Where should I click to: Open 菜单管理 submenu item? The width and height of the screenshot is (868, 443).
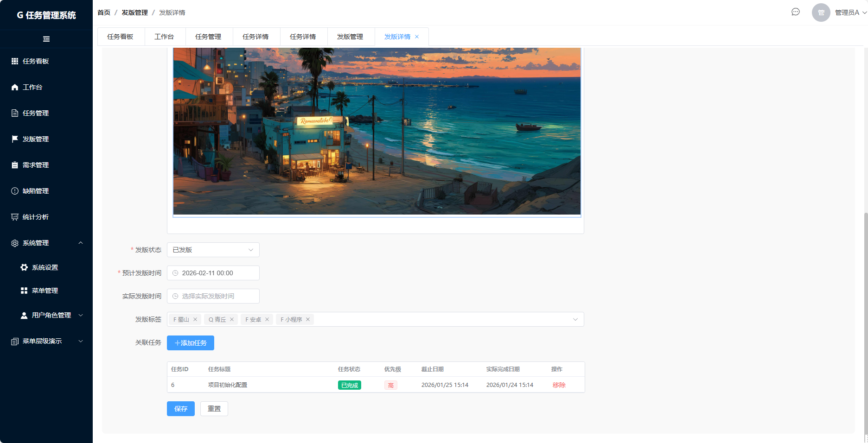coord(46,291)
